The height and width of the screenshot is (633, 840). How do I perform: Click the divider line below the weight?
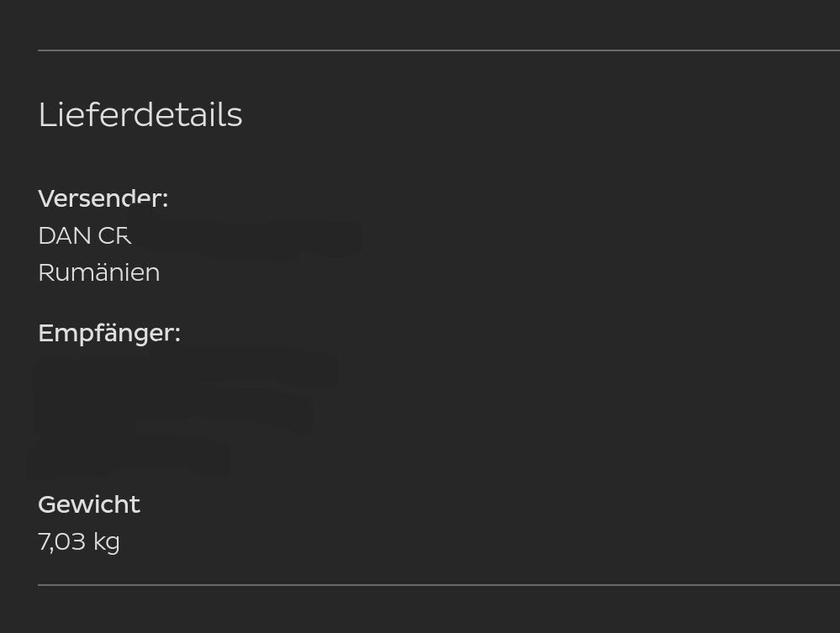(x=439, y=585)
